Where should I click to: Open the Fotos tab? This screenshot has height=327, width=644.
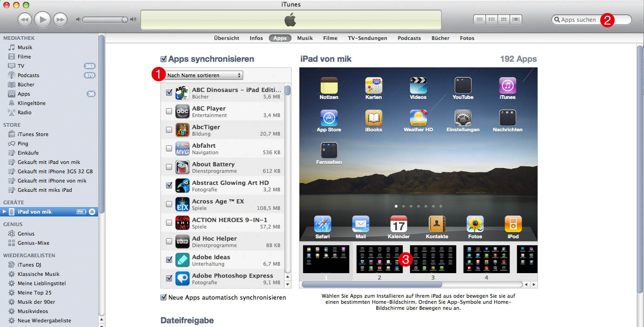pyautogui.click(x=467, y=38)
